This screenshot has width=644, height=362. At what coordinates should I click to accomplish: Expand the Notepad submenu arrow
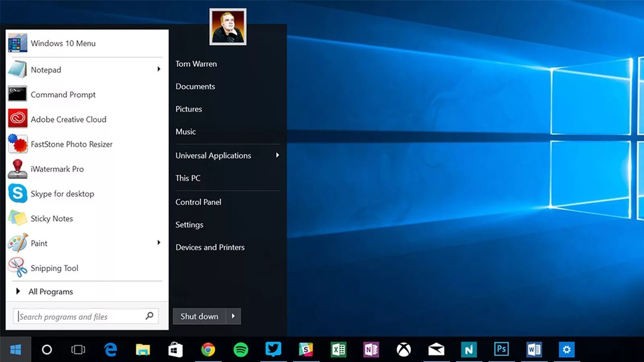pos(159,69)
